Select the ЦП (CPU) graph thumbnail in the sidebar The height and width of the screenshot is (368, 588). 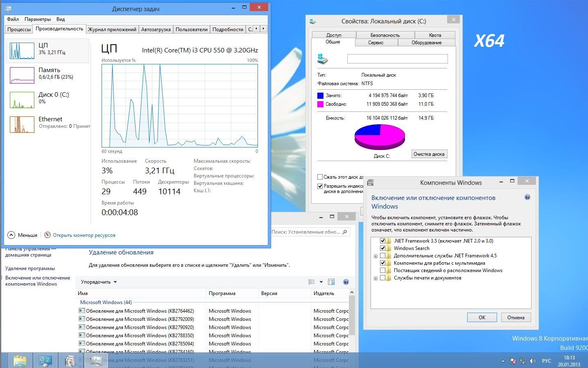pos(22,51)
